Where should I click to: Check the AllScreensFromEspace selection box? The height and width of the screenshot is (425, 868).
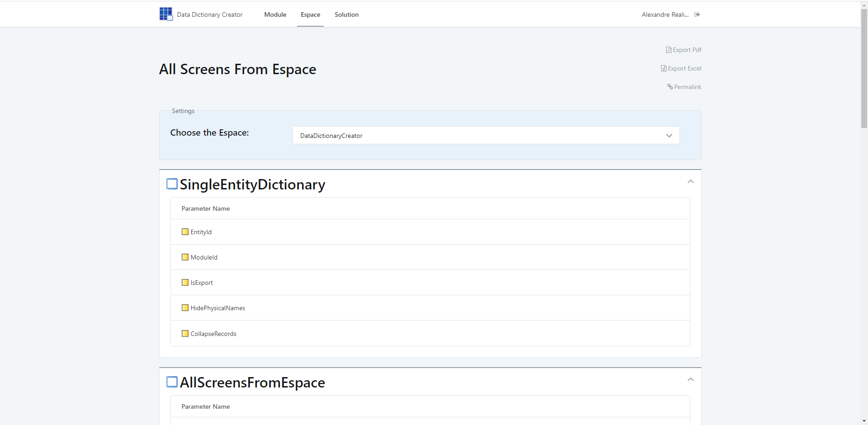(x=172, y=382)
